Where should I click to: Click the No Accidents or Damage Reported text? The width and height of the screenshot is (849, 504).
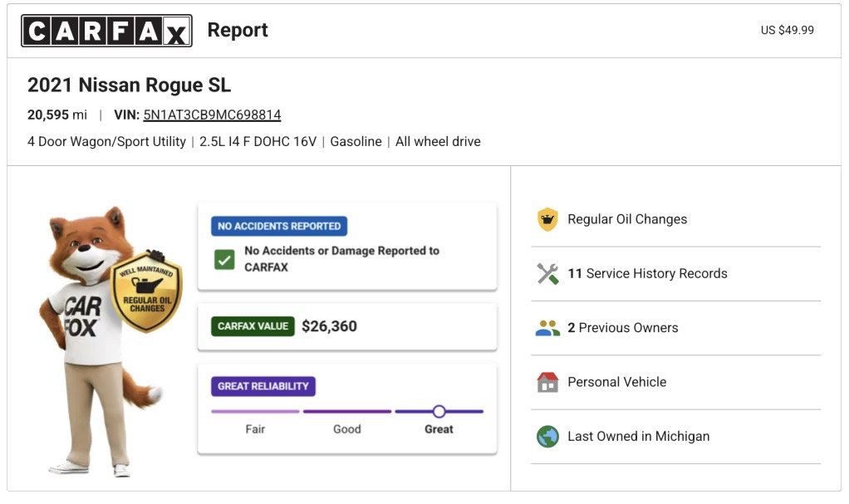tap(341, 259)
